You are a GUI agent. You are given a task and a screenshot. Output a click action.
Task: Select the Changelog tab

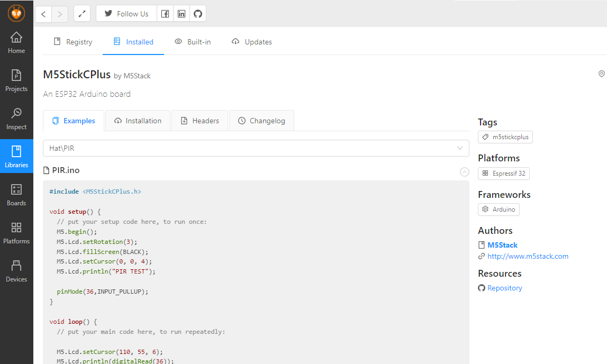(261, 121)
